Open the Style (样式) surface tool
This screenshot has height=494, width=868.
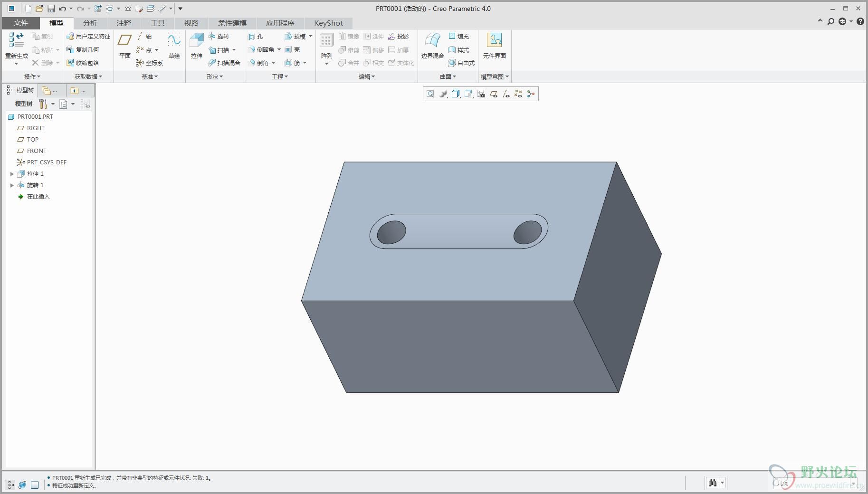[459, 49]
